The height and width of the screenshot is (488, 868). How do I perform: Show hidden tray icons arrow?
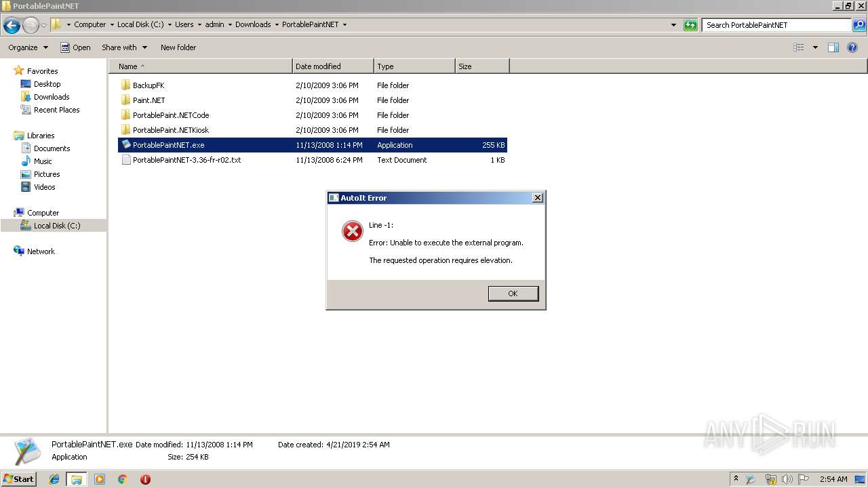coord(736,479)
